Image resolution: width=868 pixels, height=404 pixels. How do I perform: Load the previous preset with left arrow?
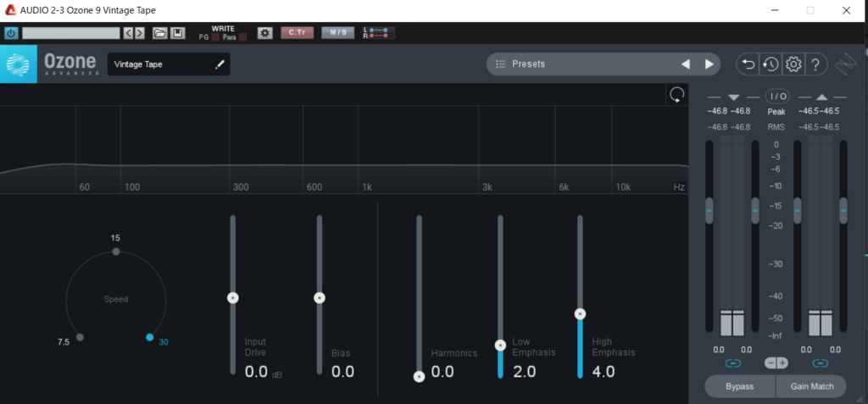[685, 64]
